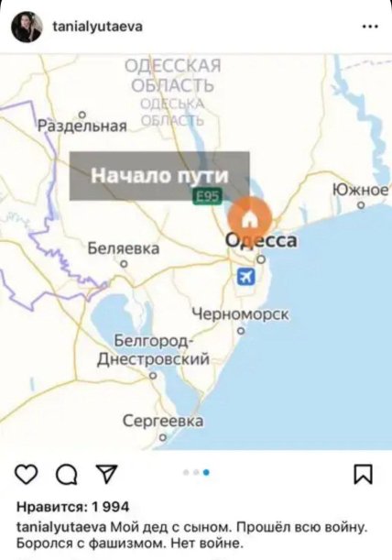The height and width of the screenshot is (560, 392).
Task: Click the Белгород-Днестровский town label
Action: [x=153, y=350]
